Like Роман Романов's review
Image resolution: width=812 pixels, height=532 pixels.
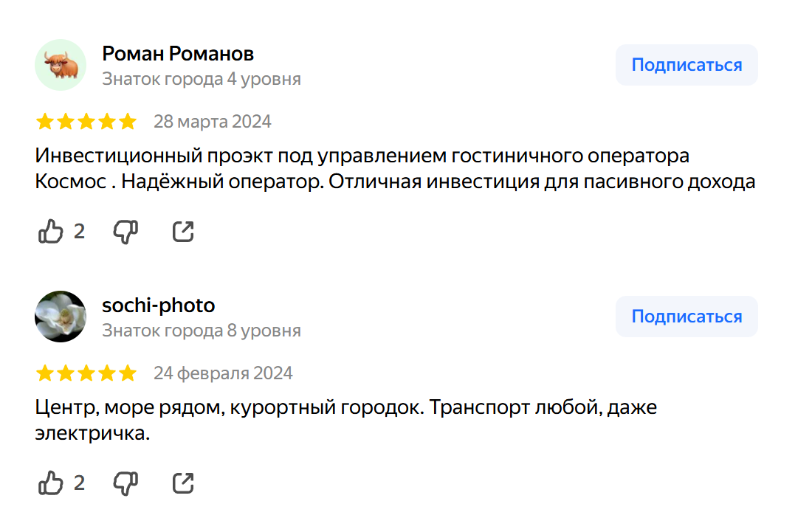click(x=49, y=231)
